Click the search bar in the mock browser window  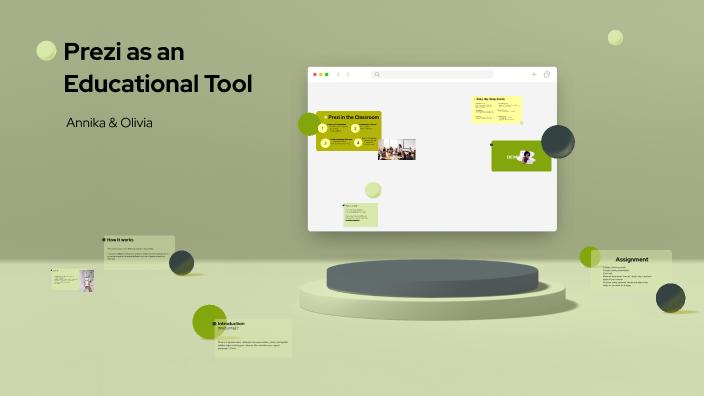(x=432, y=75)
